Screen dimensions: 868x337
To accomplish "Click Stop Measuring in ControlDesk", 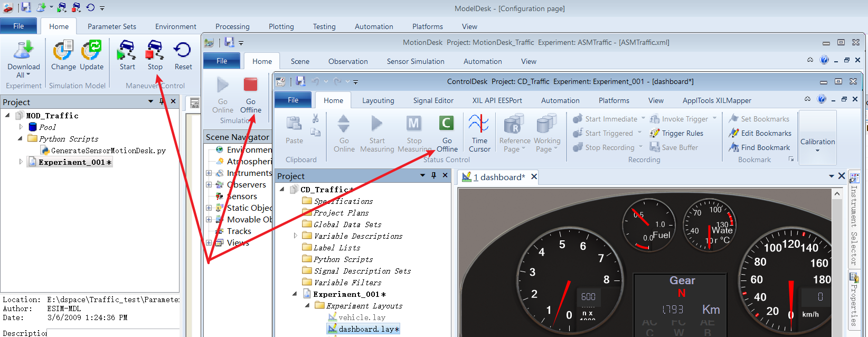I will (x=414, y=134).
